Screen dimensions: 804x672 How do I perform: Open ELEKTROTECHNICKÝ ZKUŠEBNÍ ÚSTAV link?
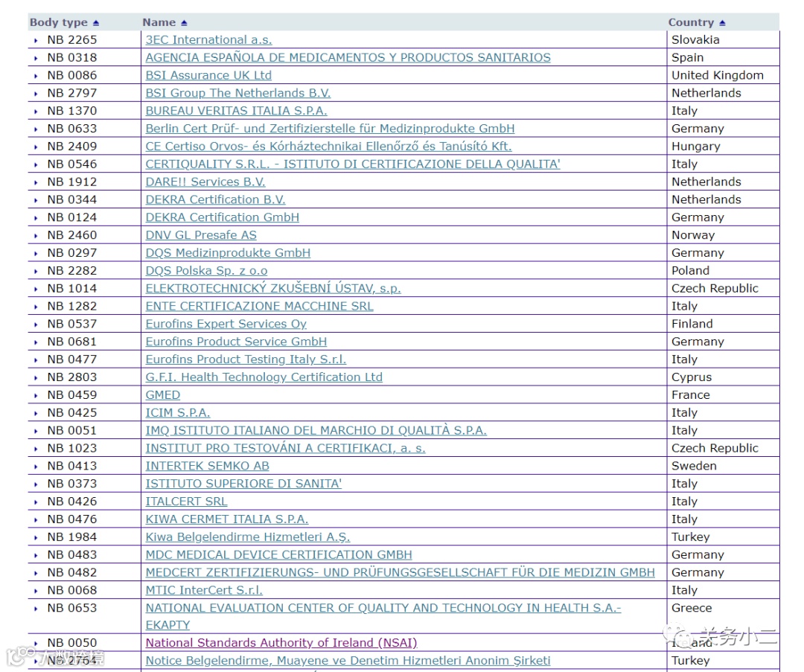point(273,289)
